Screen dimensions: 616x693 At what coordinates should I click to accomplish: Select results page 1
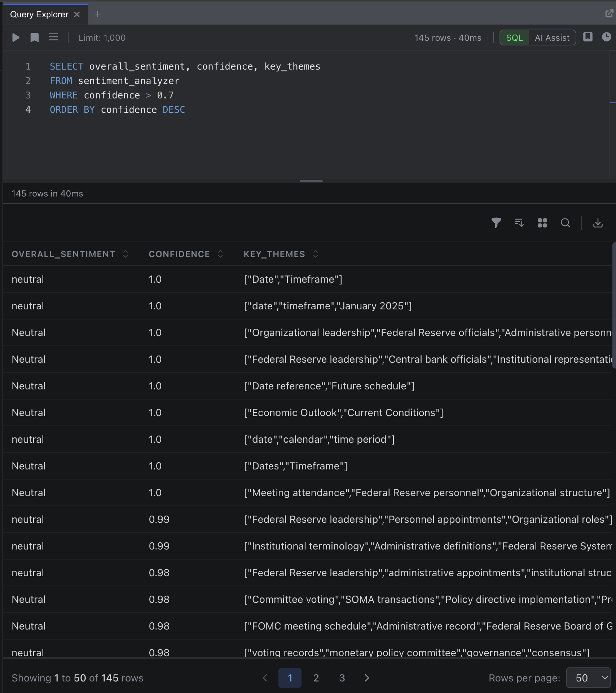pyautogui.click(x=290, y=678)
